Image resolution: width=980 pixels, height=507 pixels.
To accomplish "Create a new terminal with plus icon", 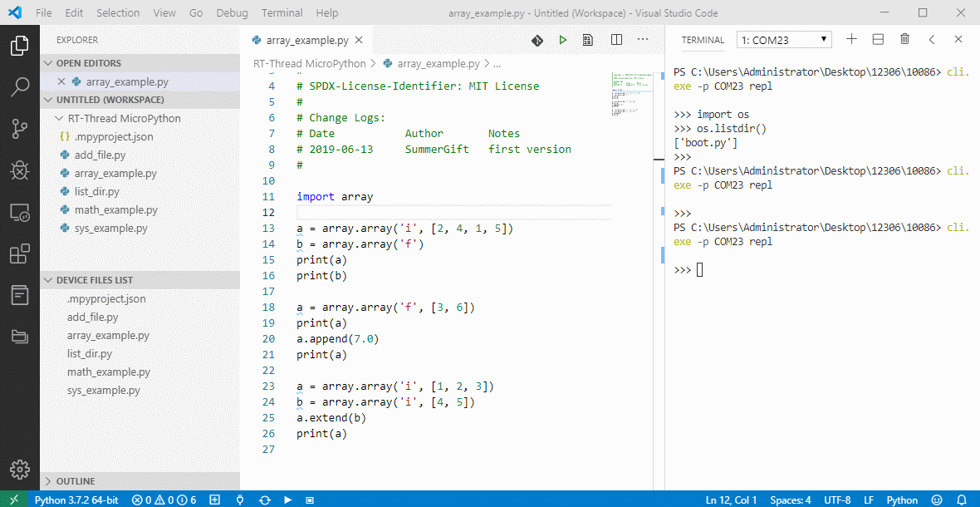I will coord(851,40).
